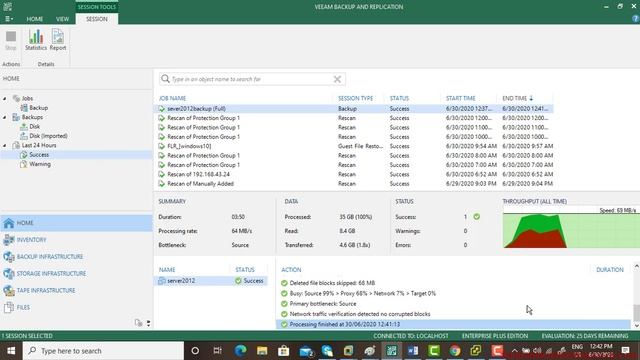Open File Explorer from taskbar
Viewport: 640px width, 360px height.
(x=262, y=351)
